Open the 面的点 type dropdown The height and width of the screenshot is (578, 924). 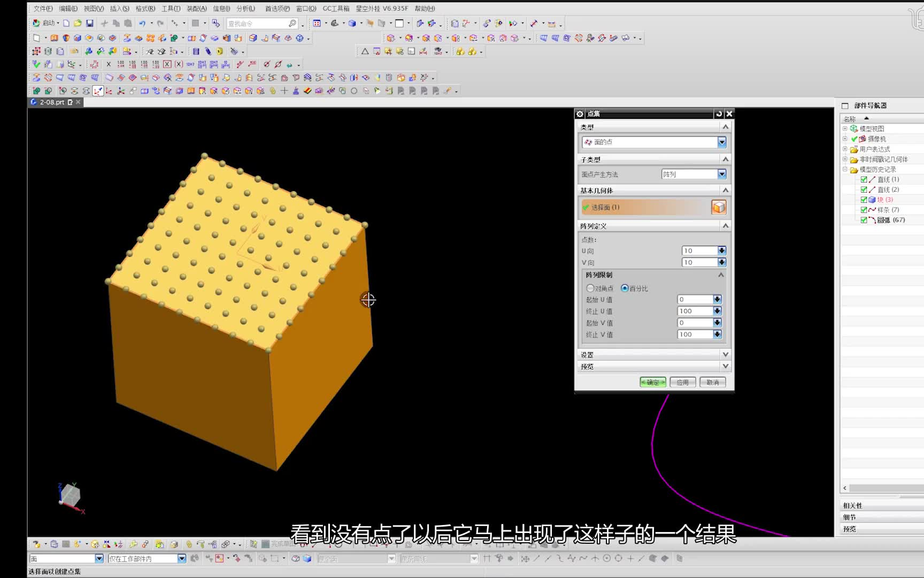pyautogui.click(x=722, y=142)
